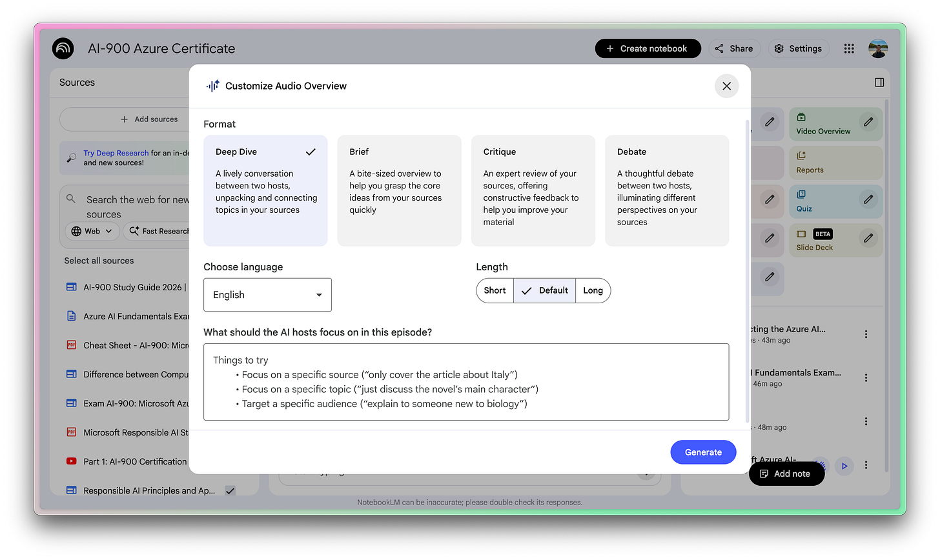
Task: Click the Deep Research banner search icon
Action: pyautogui.click(x=72, y=157)
